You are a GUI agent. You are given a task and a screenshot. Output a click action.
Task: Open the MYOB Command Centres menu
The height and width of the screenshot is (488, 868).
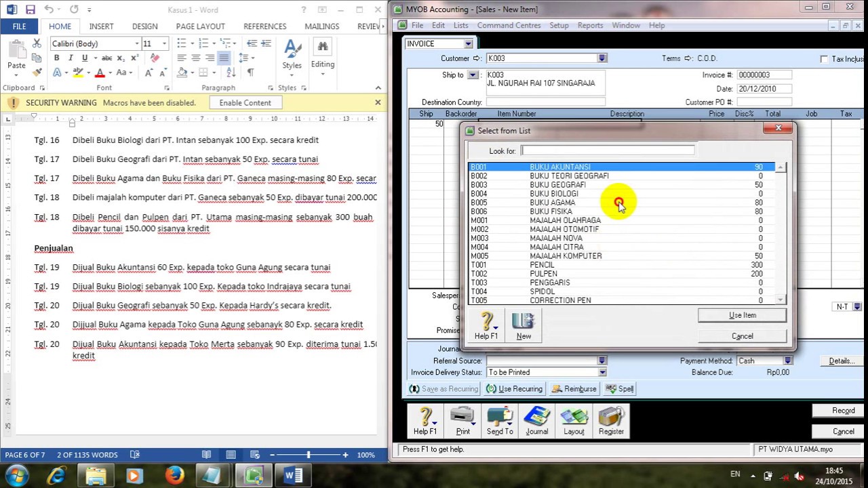[509, 25]
